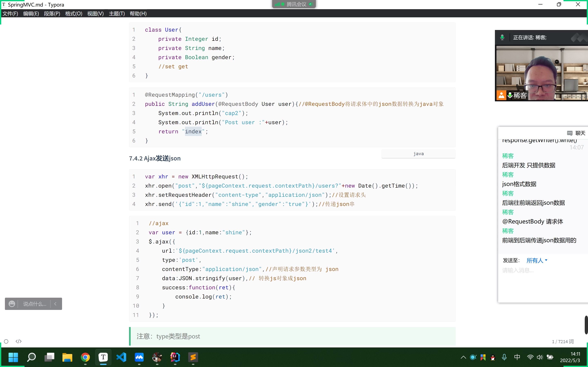The height and width of the screenshot is (367, 588).
Task: Open the 文件(F) menu
Action: pyautogui.click(x=10, y=14)
